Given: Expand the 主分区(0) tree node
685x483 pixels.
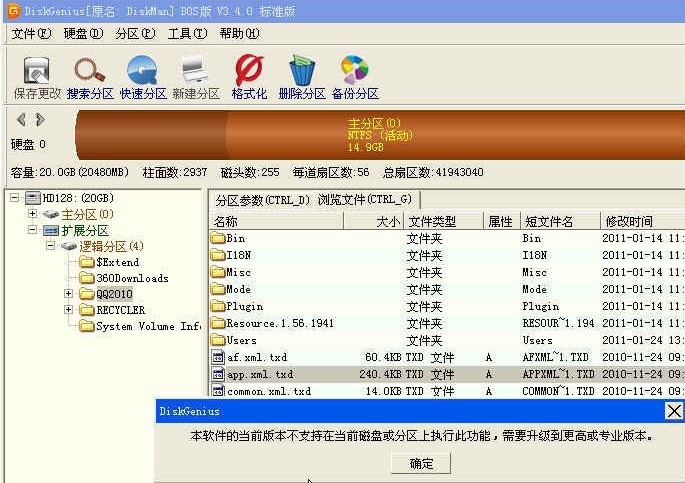Looking at the screenshot, I should click(x=32, y=214).
